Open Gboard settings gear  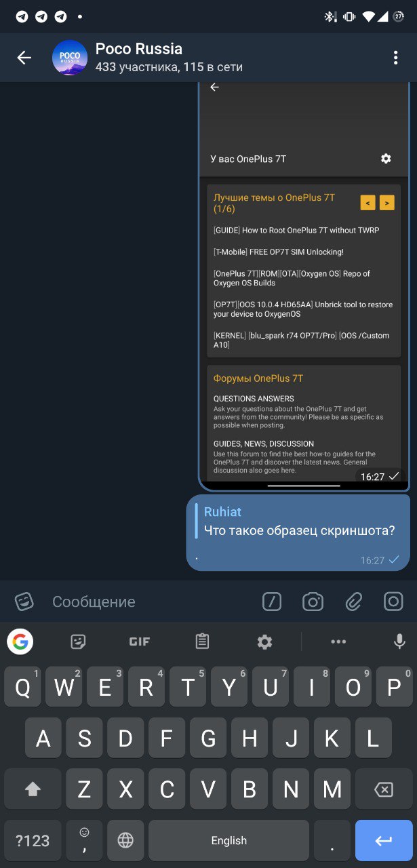point(264,642)
